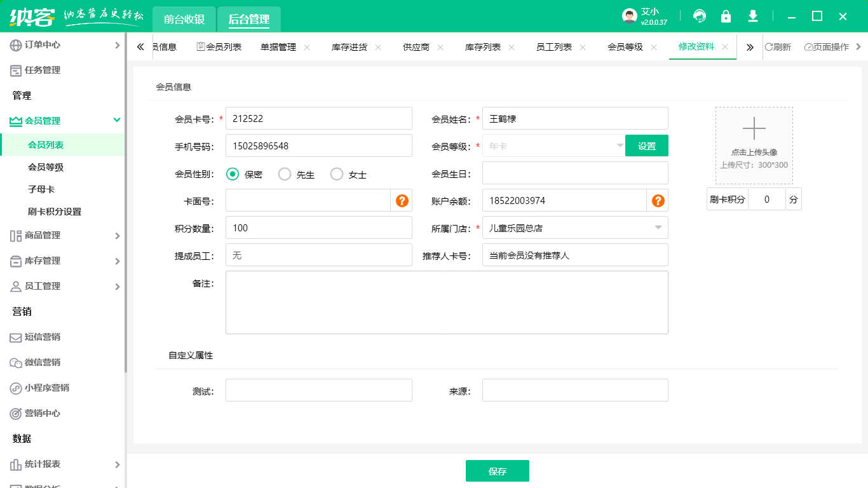Image resolution: width=868 pixels, height=488 pixels.
Task: Close the 员工列表 tab
Action: click(583, 47)
